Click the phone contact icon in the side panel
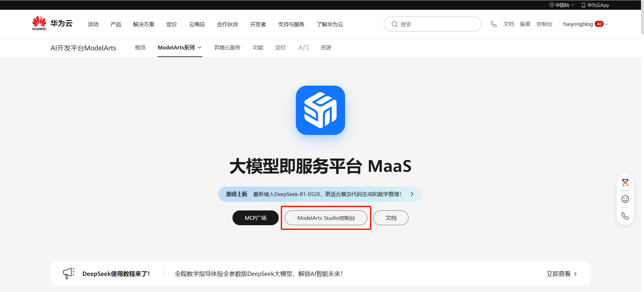Image resolution: width=644 pixels, height=292 pixels. (x=625, y=215)
